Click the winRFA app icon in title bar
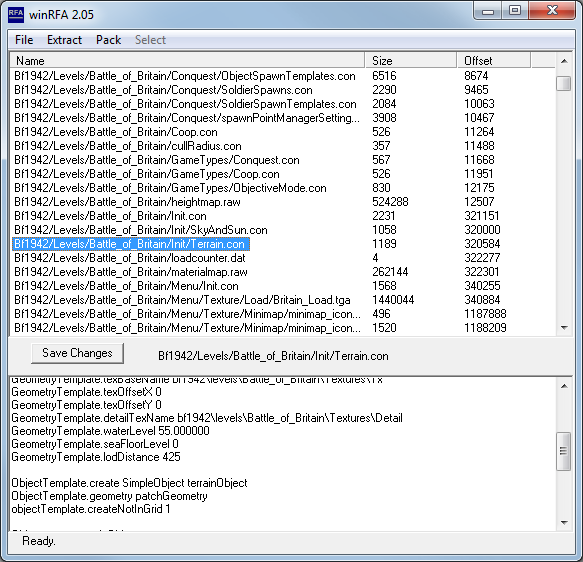This screenshot has width=583, height=562. point(16,14)
